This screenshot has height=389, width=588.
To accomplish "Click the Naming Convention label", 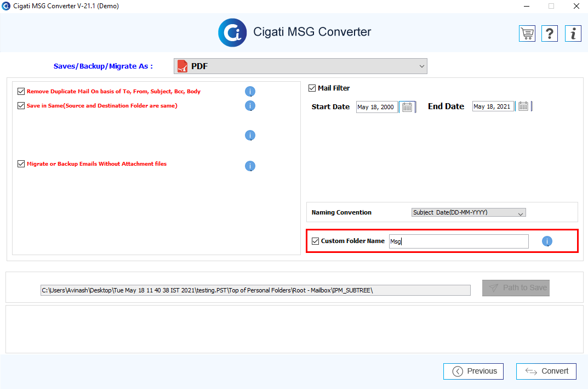I will click(x=341, y=212).
